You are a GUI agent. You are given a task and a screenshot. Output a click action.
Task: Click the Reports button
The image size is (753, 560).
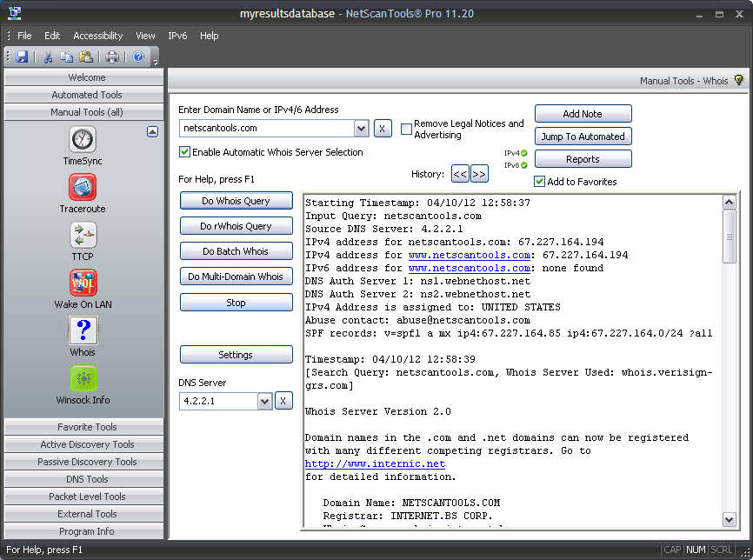(583, 159)
